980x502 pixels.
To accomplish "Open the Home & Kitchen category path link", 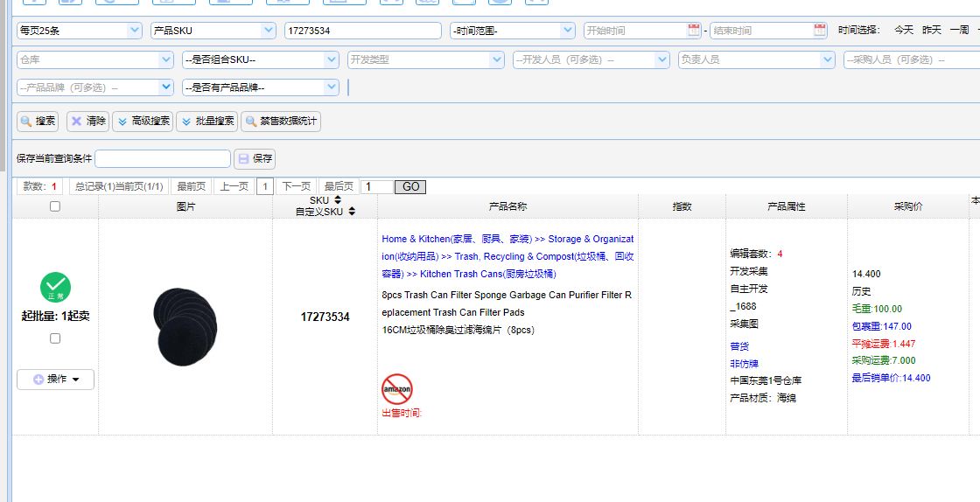I will pyautogui.click(x=507, y=256).
